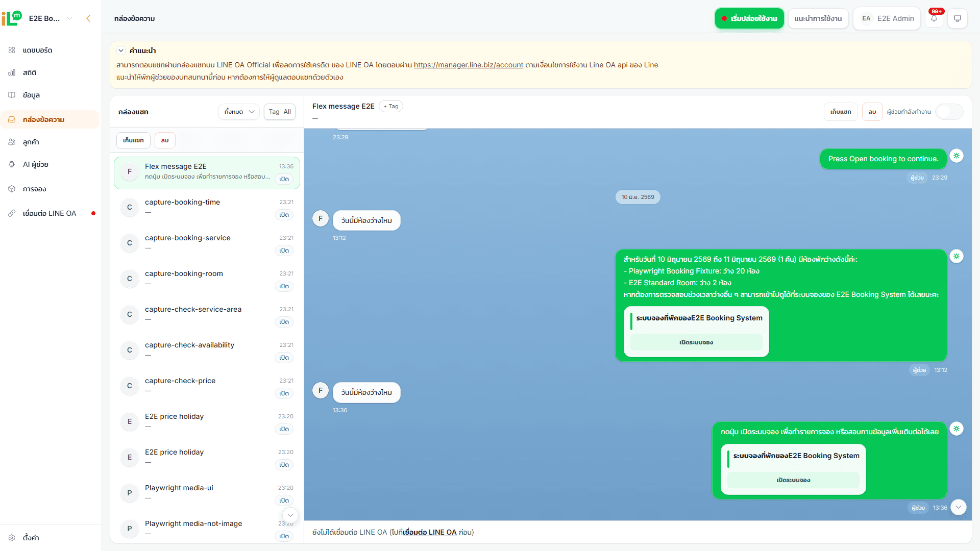Open ข้อมูล in the sidebar
This screenshot has width=980, height=551.
50,95
